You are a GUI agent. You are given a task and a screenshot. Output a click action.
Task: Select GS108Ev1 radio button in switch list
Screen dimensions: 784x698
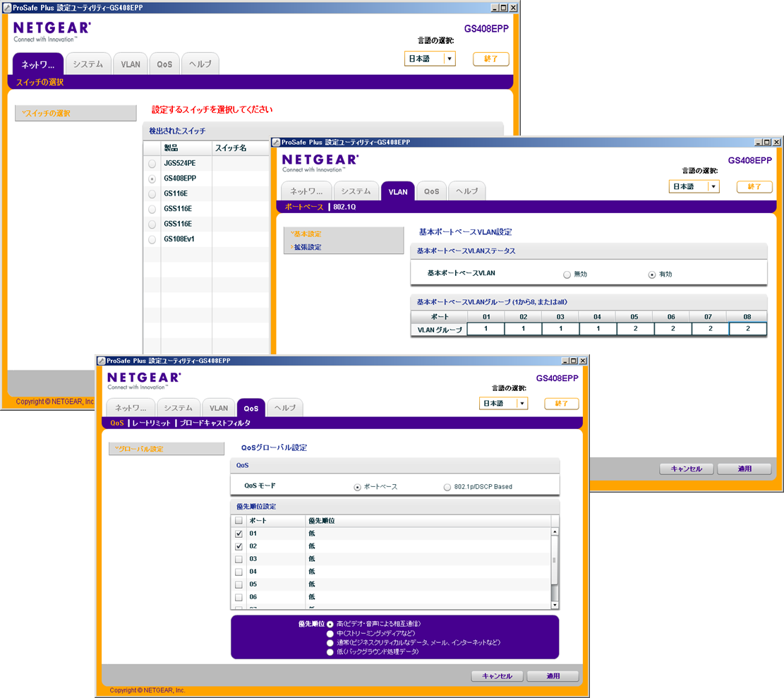[x=152, y=239]
